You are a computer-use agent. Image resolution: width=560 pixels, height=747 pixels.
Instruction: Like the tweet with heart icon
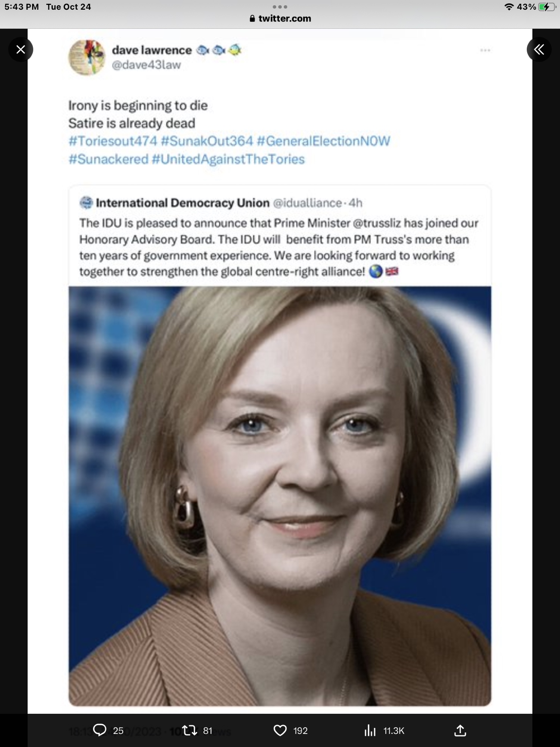[x=280, y=730]
